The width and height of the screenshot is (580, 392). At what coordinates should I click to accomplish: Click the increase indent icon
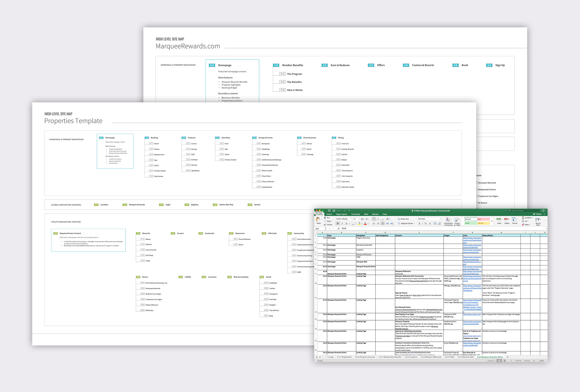(392, 223)
